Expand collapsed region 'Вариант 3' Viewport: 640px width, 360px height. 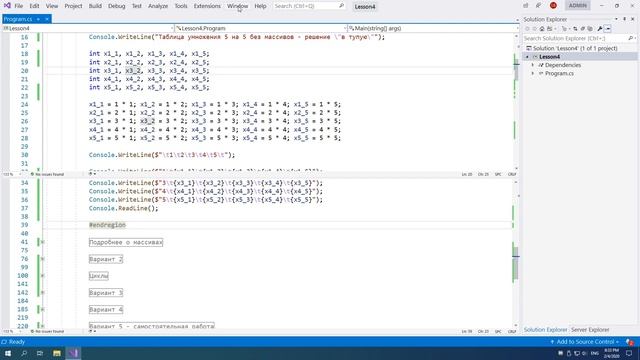(42, 293)
